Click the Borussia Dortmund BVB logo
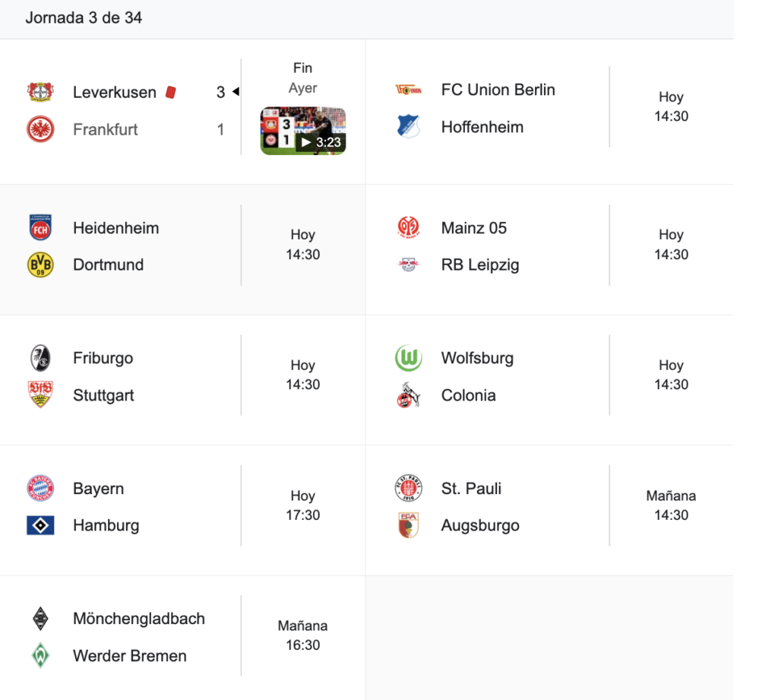This screenshot has width=778, height=700. 40,264
